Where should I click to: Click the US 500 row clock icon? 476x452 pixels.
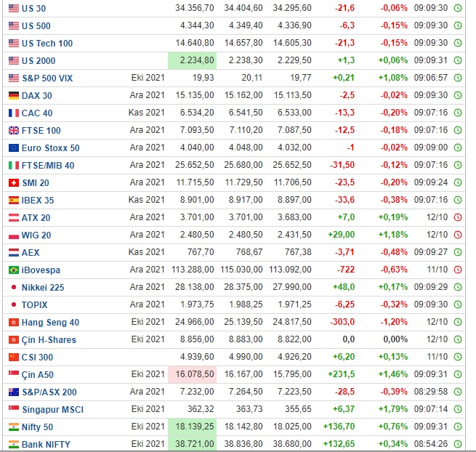pyautogui.click(x=458, y=25)
